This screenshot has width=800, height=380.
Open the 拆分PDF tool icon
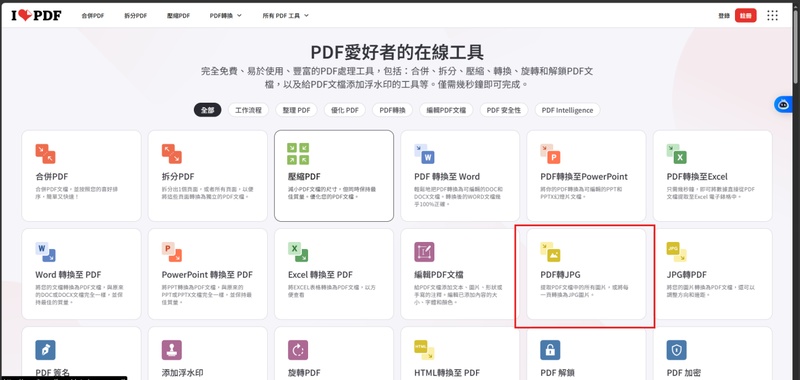[171, 154]
